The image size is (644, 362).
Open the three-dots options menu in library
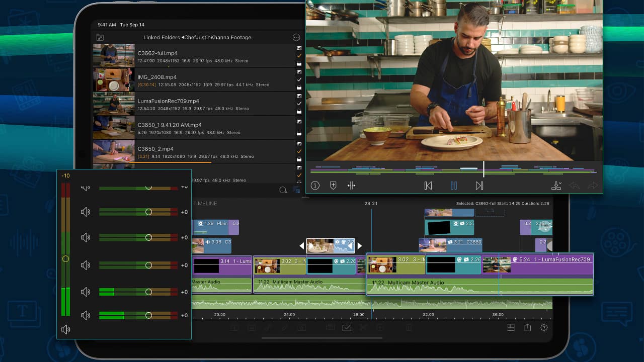click(296, 38)
